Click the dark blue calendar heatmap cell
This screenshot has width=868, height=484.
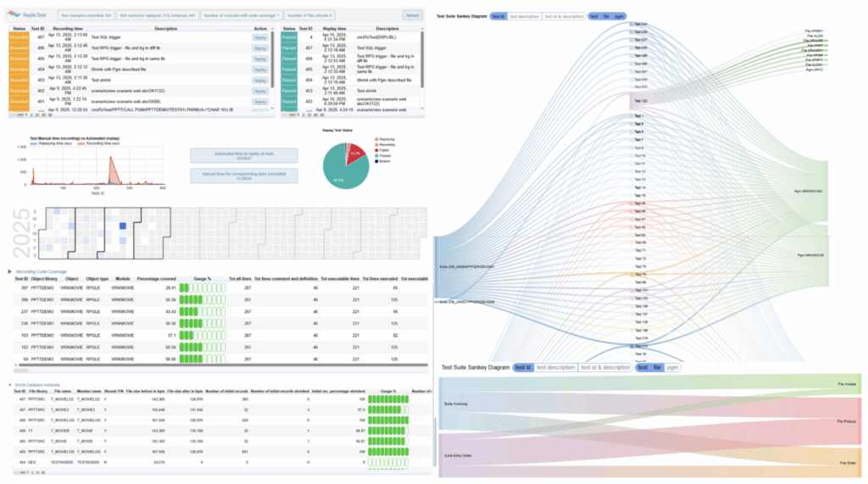(x=122, y=225)
